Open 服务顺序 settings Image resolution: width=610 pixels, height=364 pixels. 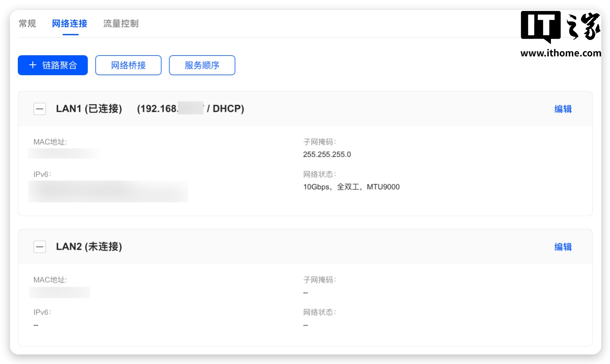point(202,65)
